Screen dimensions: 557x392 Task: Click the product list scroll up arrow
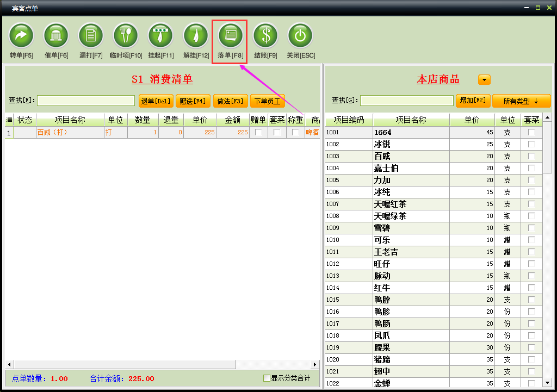tap(547, 117)
